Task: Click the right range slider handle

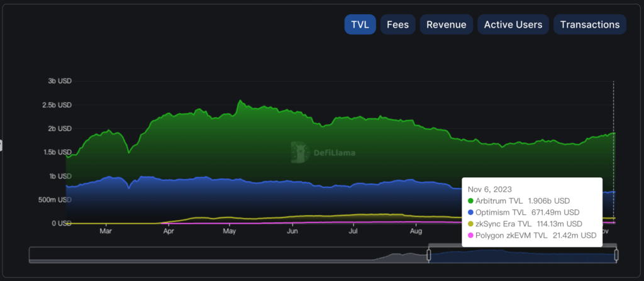Action: coord(616,255)
